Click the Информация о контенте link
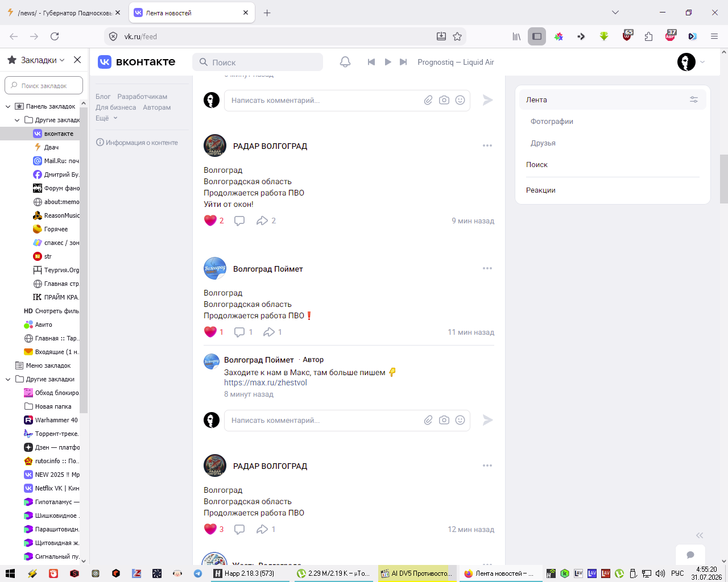This screenshot has width=728, height=582. (x=137, y=143)
